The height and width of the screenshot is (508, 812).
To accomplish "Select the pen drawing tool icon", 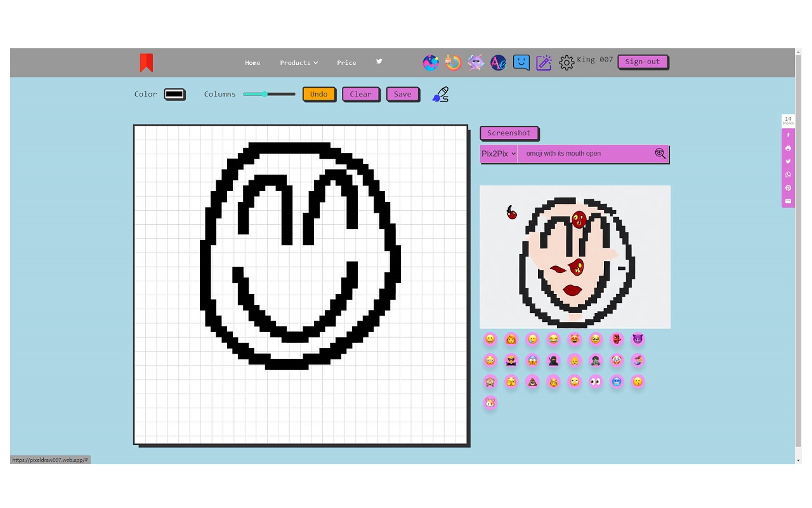I will coord(440,94).
